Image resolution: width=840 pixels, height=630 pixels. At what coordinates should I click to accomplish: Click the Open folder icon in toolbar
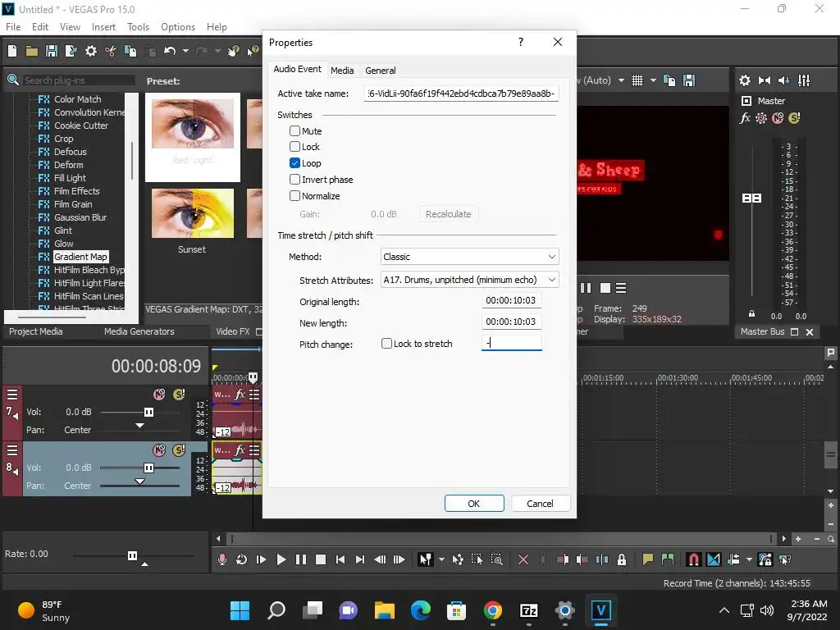32,51
